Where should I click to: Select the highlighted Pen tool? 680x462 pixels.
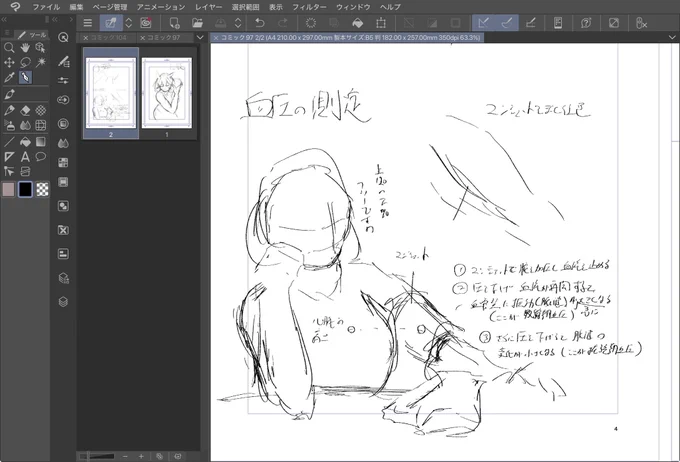click(25, 78)
